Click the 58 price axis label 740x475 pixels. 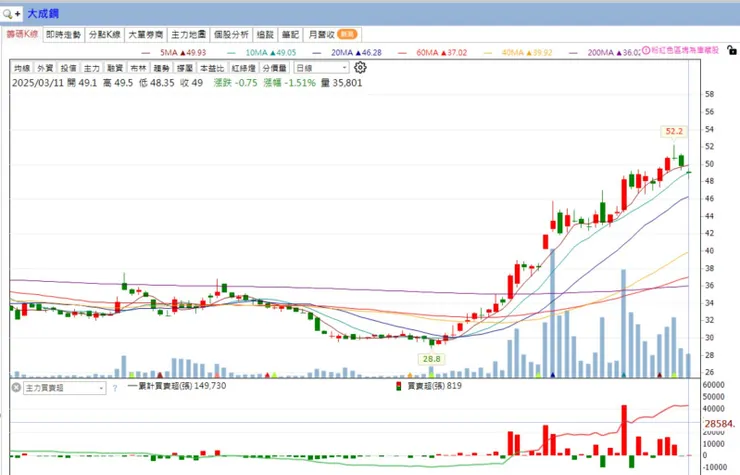click(x=709, y=94)
